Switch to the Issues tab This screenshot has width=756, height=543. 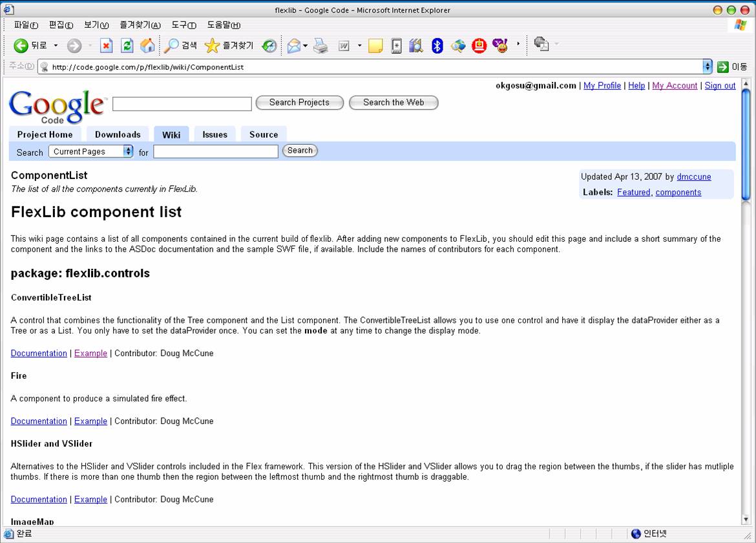215,134
